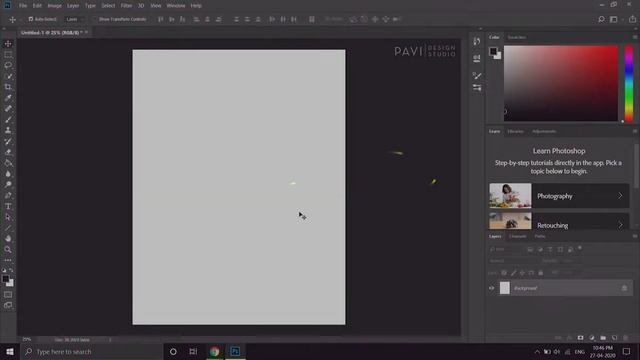Open the Color panel flyout menu

635,37
